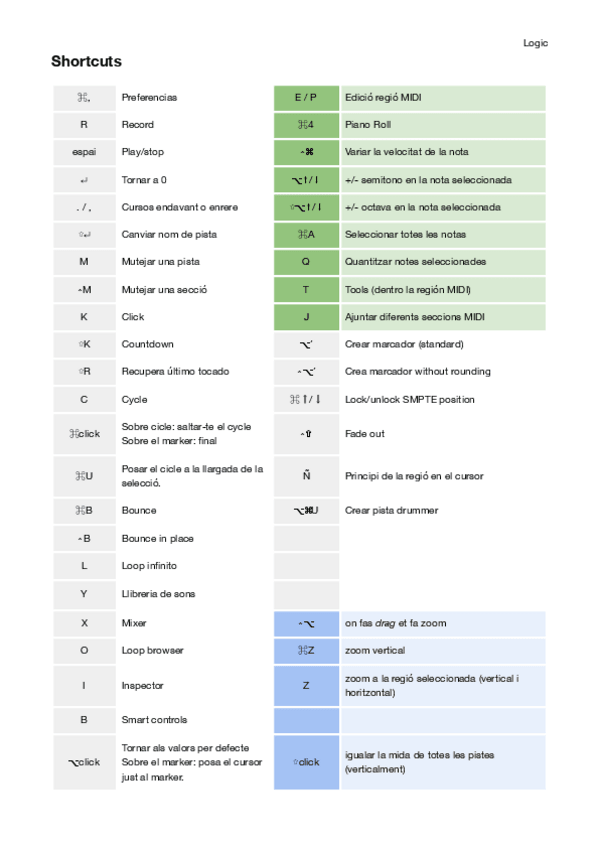
Task: Click the Command-B symbol next to Bounce
Action: [x=84, y=511]
